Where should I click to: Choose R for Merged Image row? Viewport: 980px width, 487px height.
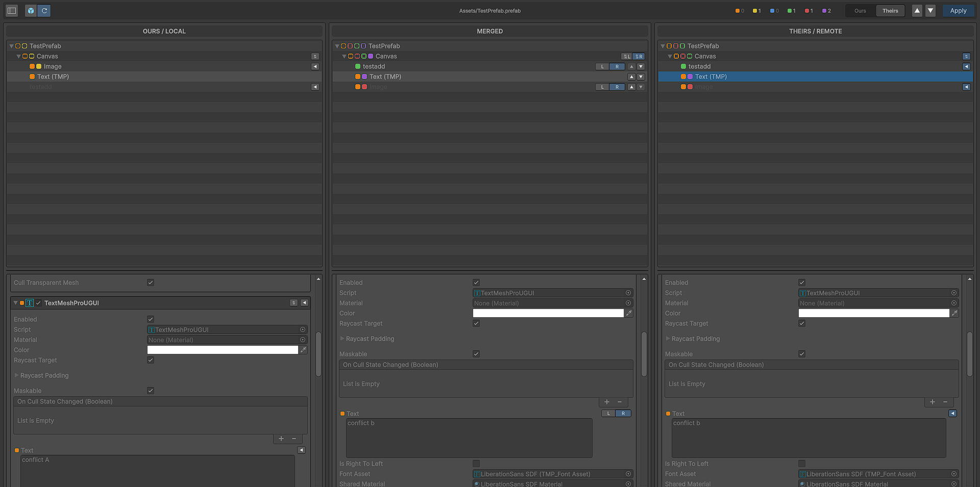617,87
